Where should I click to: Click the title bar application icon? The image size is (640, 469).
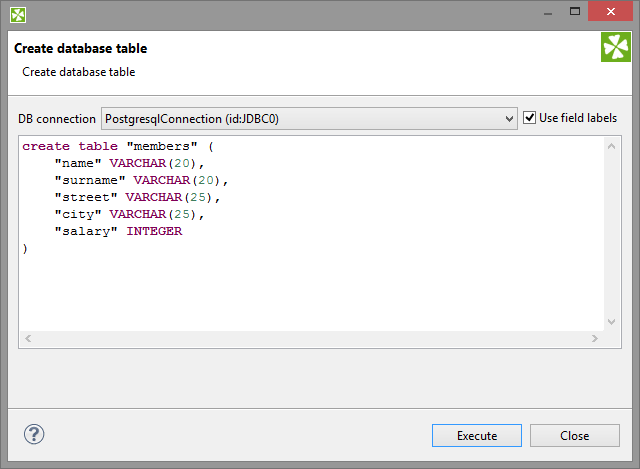point(18,14)
